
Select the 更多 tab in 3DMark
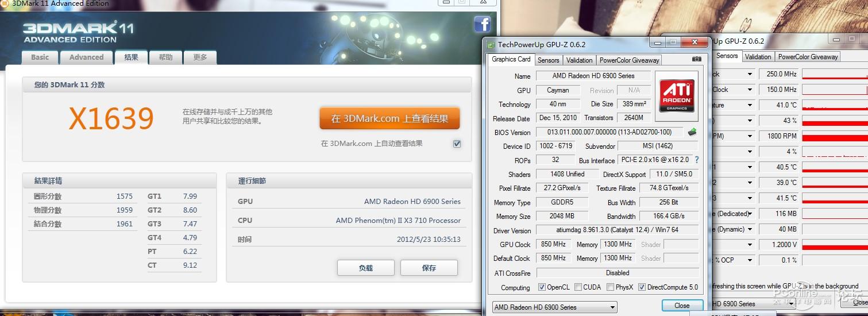(200, 57)
